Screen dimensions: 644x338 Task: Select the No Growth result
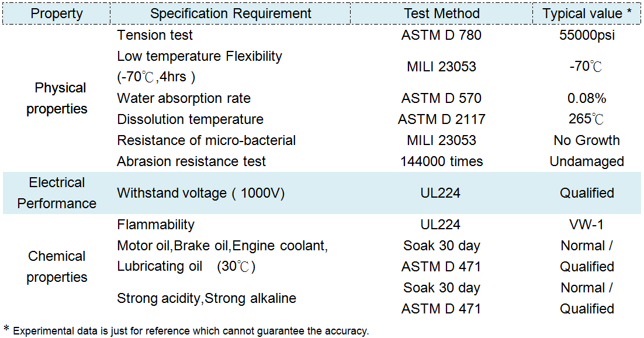click(x=587, y=140)
